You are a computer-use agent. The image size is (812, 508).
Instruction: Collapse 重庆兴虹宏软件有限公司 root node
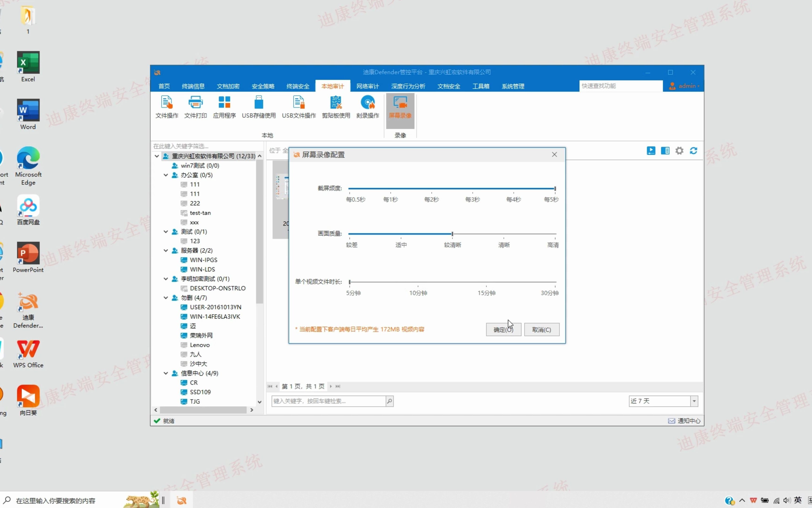click(x=157, y=156)
